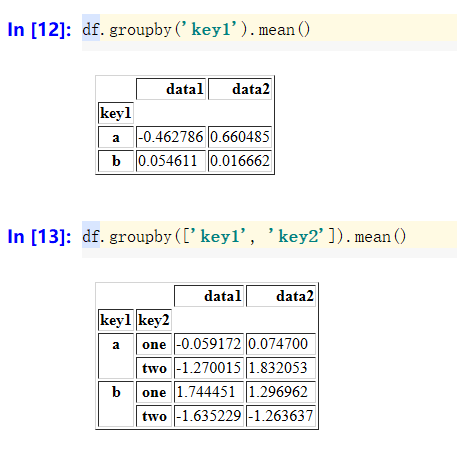Click value 0.054611
This screenshot has height=455, width=457.
point(171,161)
